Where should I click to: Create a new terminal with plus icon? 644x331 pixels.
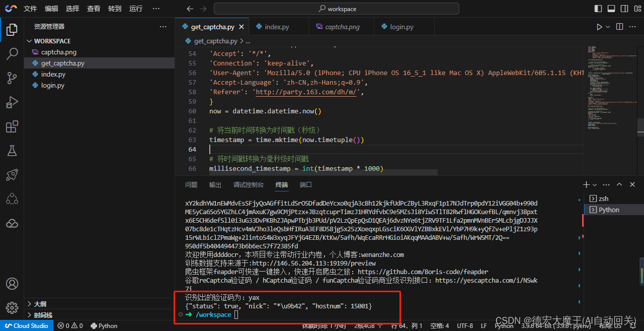[586, 185]
